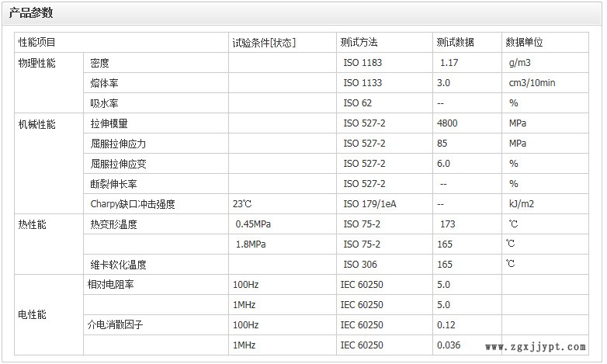Screen dimensions: 607x364
Task: Click the 试验条件[状态] column header
Action: 264,43
